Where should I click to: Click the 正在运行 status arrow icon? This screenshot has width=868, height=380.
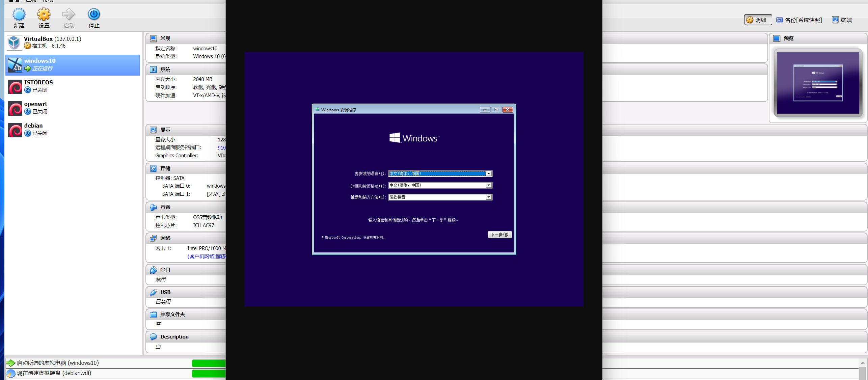28,69
